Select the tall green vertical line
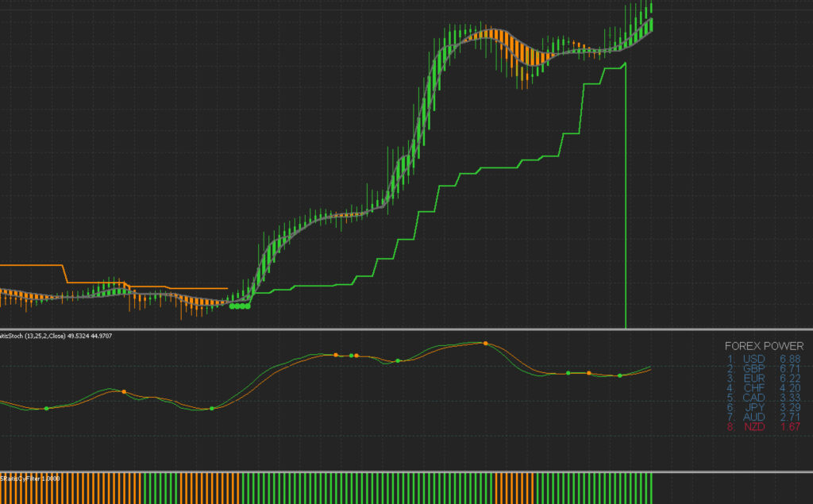This screenshot has width=813, height=504. tap(626, 195)
